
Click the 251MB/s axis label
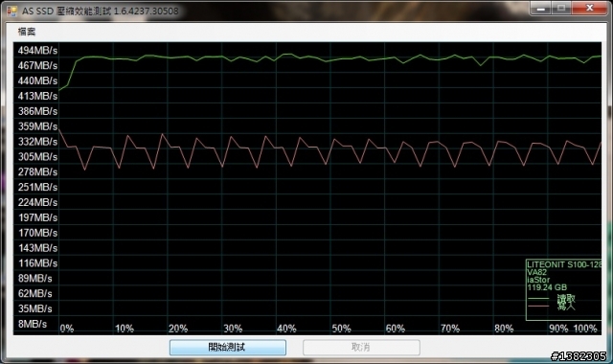(37, 188)
